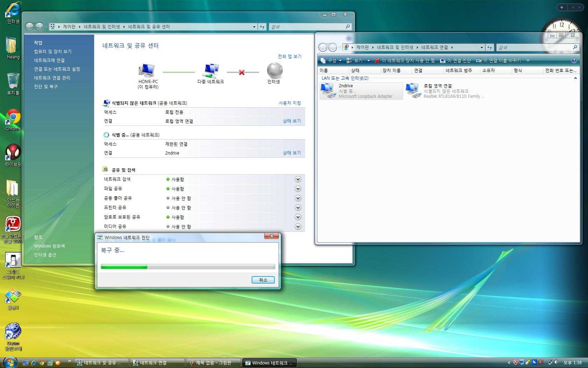Click the volume speaker tray icon
Viewport: 588px width, 368px height.
coord(556,362)
